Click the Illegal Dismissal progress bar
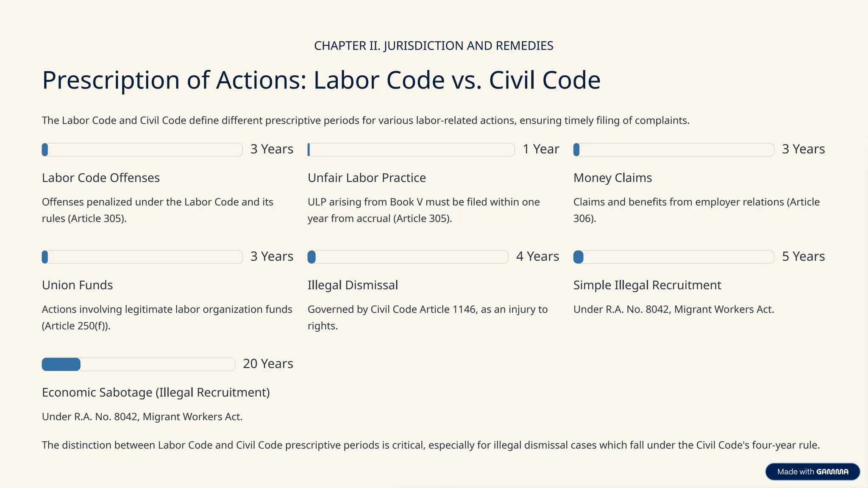This screenshot has width=868, height=488. tap(408, 257)
